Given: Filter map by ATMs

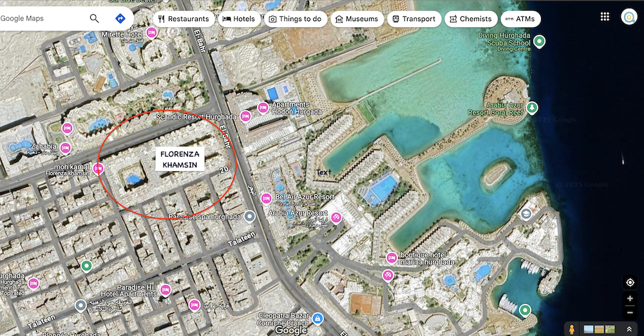Looking at the screenshot, I should click(x=520, y=19).
